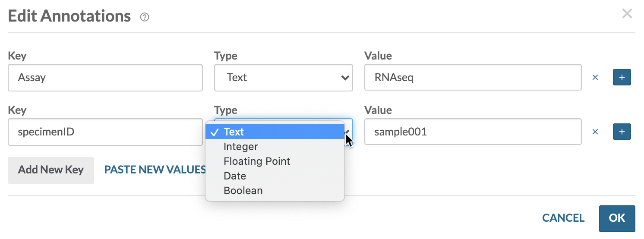644x239 pixels.
Task: Click the specimenID key field
Action: tap(105, 132)
